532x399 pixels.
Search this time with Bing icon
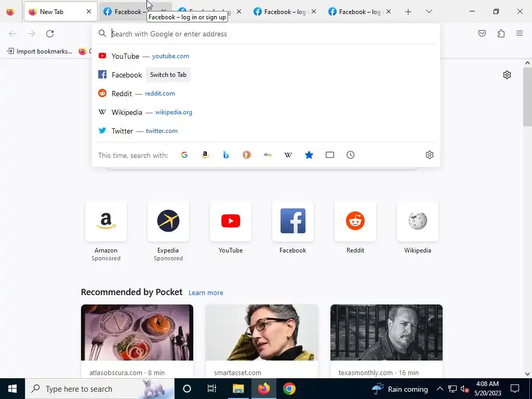point(226,155)
